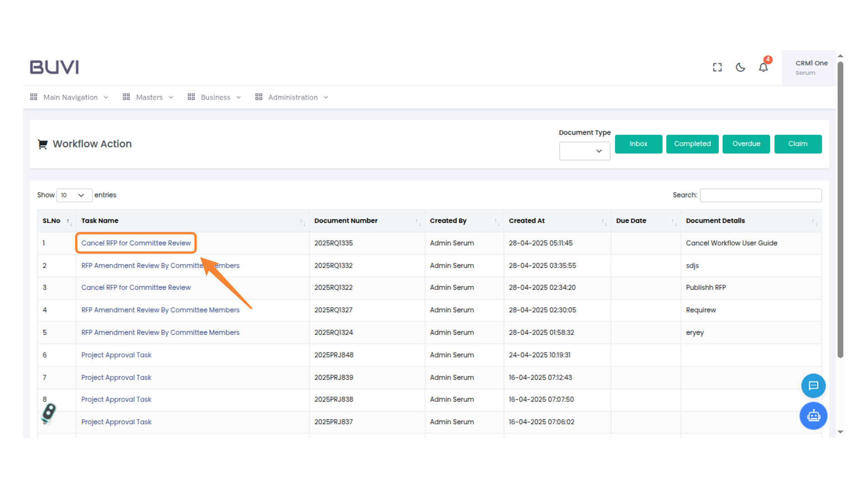Click the BUVI logo
The image size is (868, 488).
[x=54, y=67]
